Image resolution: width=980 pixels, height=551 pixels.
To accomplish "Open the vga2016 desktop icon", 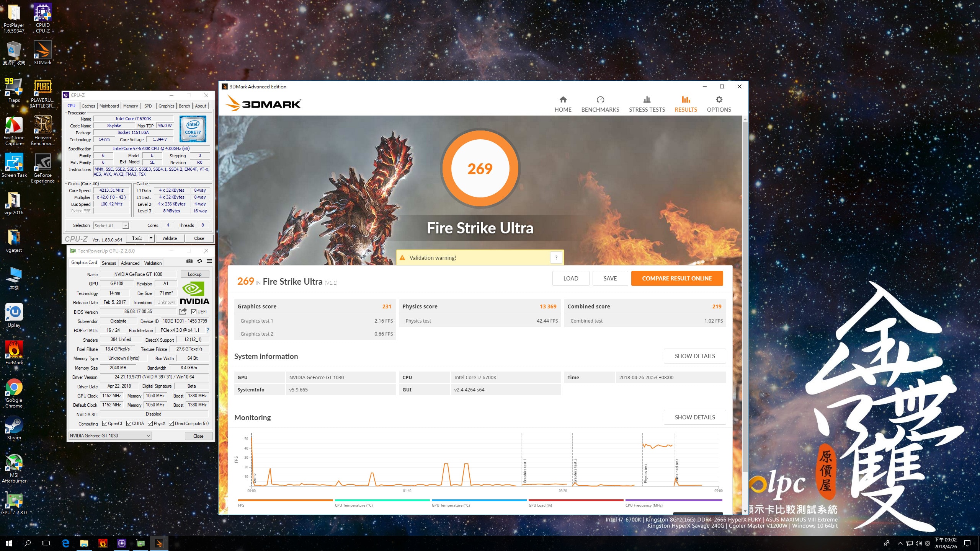I will [x=14, y=203].
